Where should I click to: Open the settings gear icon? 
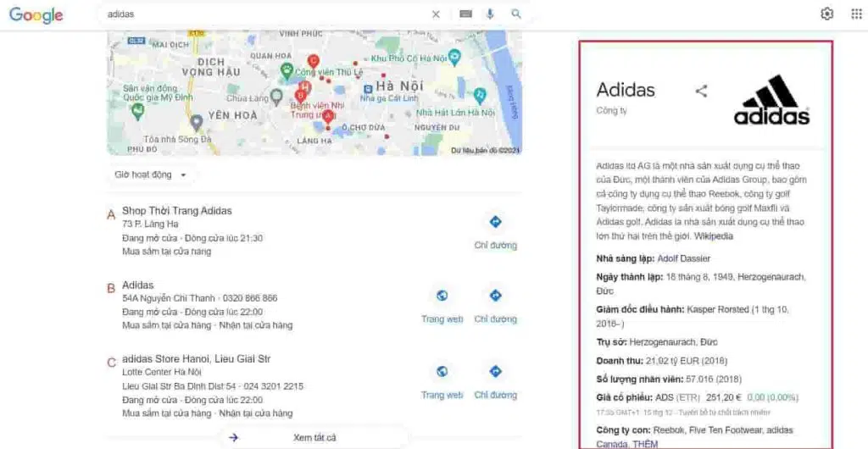click(826, 14)
